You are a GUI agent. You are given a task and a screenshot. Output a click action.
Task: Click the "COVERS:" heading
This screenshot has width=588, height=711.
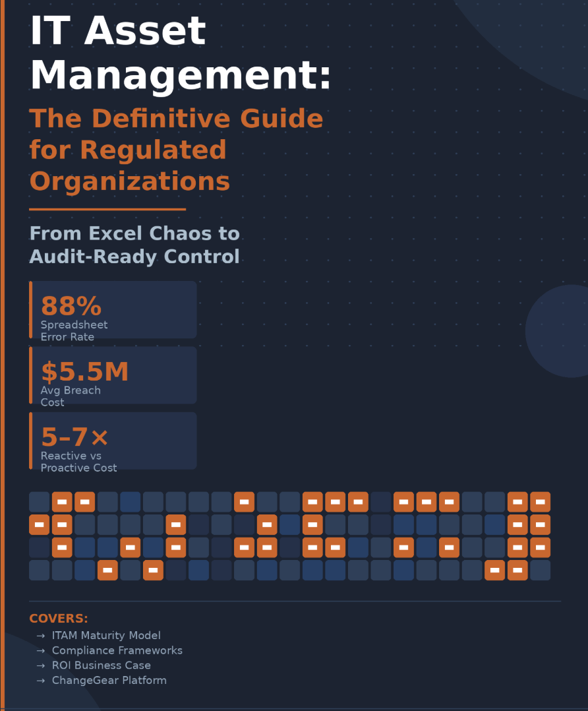tap(59, 619)
